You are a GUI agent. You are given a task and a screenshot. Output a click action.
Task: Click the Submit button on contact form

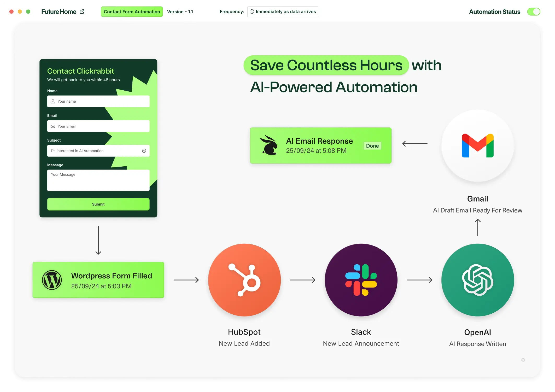tap(98, 204)
